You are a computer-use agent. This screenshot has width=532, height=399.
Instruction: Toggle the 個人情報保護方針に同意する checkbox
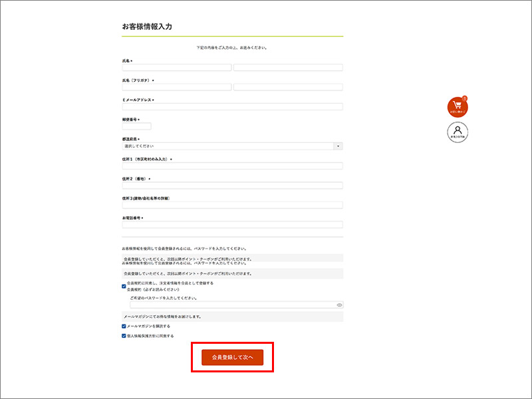click(124, 336)
